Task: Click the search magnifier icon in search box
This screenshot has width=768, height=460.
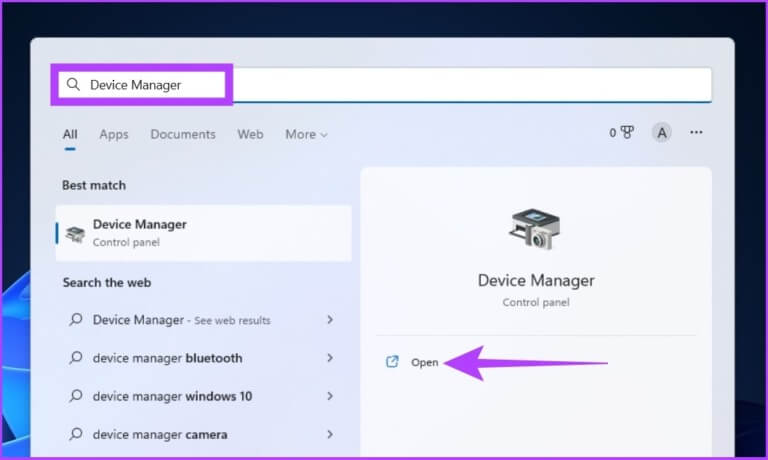Action: click(x=73, y=84)
